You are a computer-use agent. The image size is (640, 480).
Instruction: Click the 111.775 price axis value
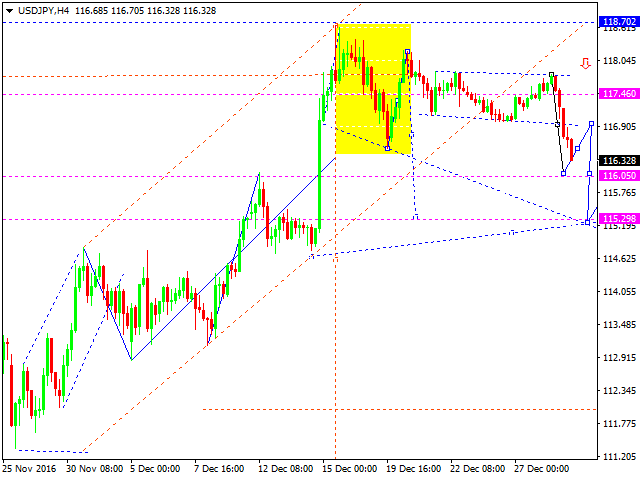coord(619,424)
